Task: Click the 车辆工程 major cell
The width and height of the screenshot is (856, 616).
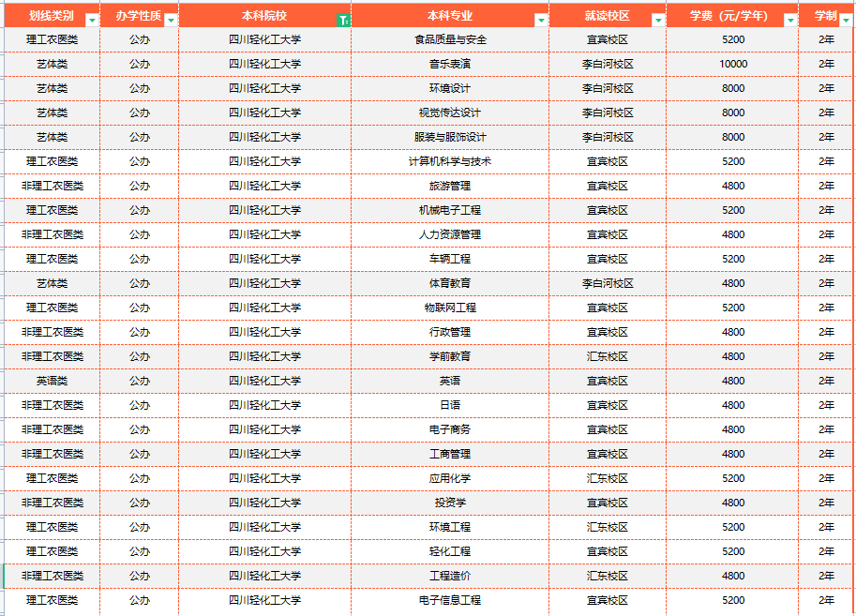Action: pyautogui.click(x=450, y=259)
